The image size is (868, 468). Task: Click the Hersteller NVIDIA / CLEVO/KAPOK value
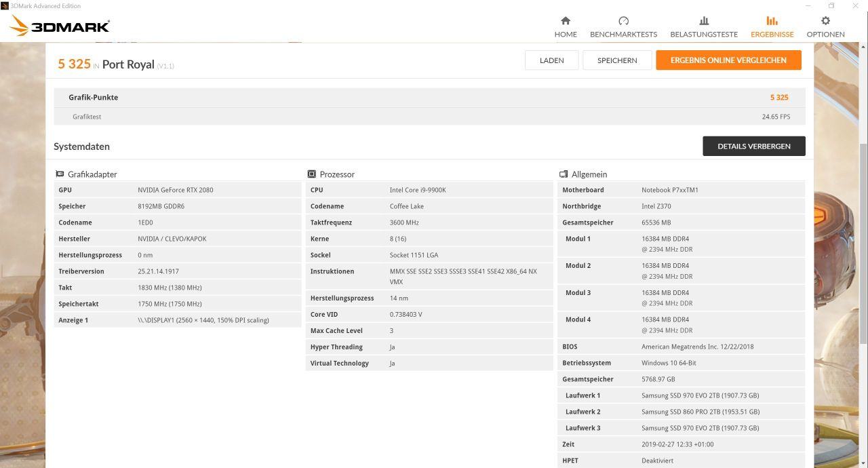[172, 239]
